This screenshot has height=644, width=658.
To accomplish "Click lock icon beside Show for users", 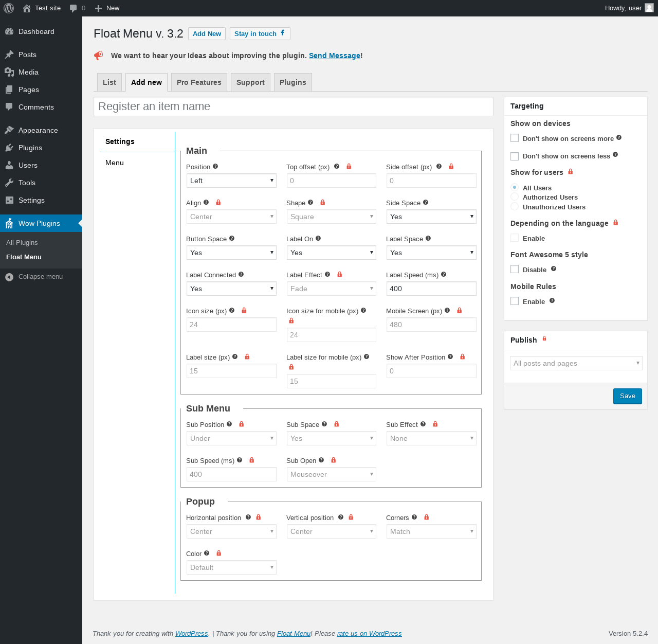I will pos(571,171).
